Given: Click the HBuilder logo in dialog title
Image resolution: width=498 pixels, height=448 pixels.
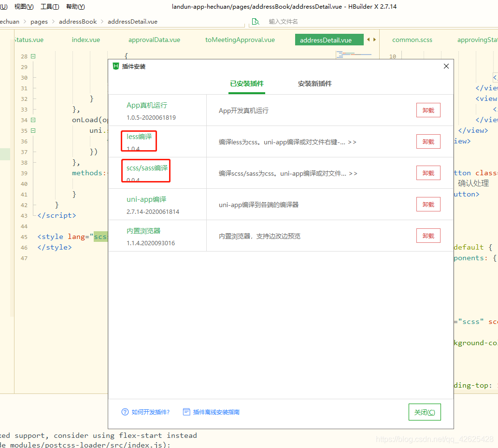Looking at the screenshot, I should coord(115,66).
